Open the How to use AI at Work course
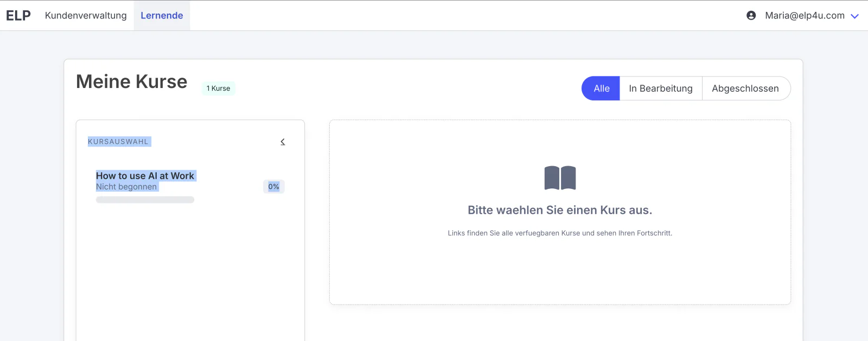The width and height of the screenshot is (868, 341). tap(145, 176)
